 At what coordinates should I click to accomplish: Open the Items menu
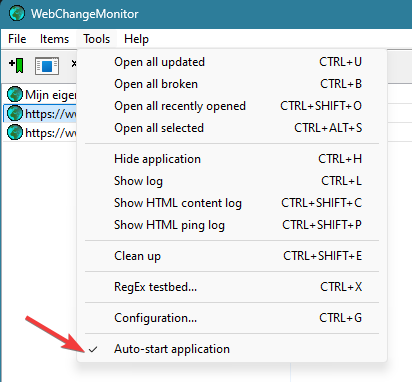coord(54,39)
